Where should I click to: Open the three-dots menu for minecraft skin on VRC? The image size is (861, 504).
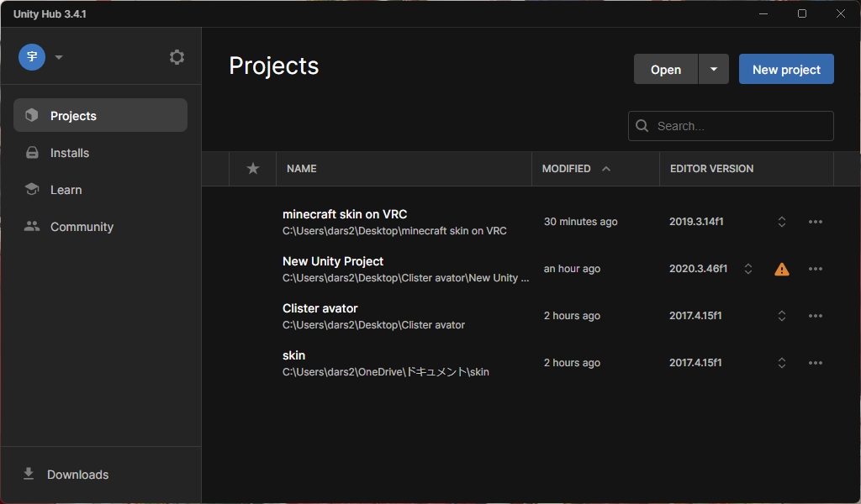(816, 222)
